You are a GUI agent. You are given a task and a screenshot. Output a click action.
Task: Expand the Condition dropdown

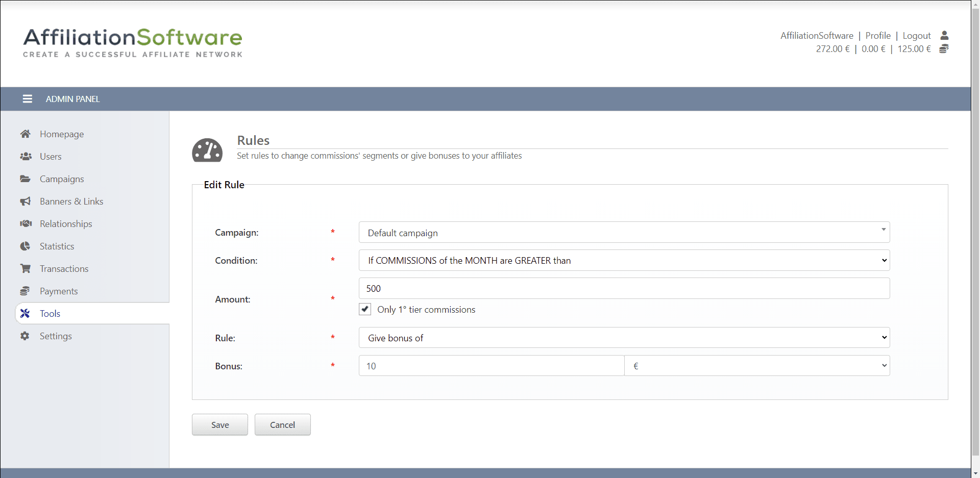pyautogui.click(x=624, y=260)
